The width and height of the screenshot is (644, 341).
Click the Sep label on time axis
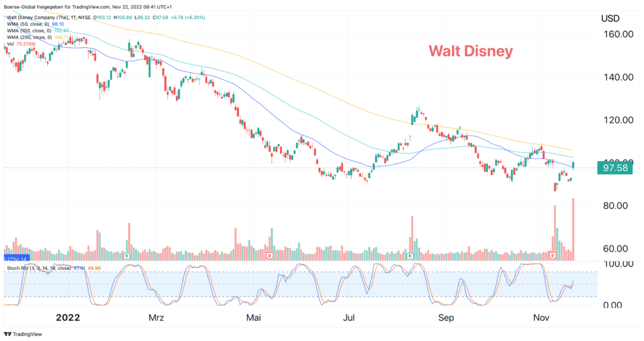(446, 318)
